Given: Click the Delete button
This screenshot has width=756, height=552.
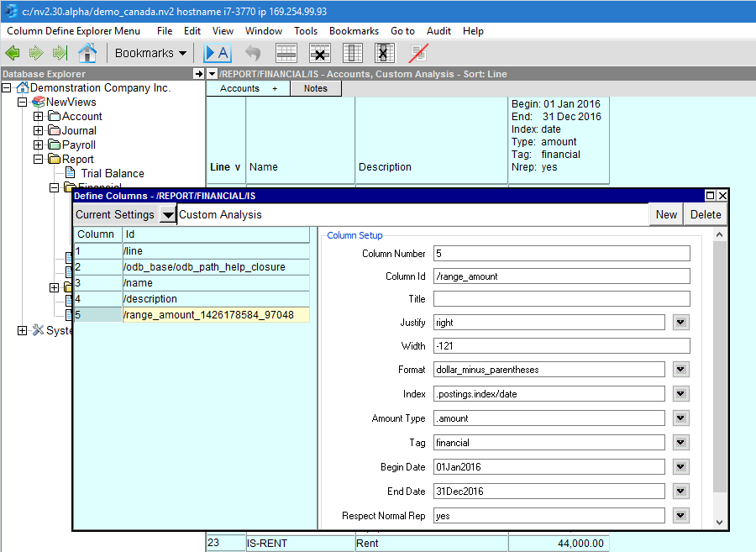Looking at the screenshot, I should (x=705, y=214).
